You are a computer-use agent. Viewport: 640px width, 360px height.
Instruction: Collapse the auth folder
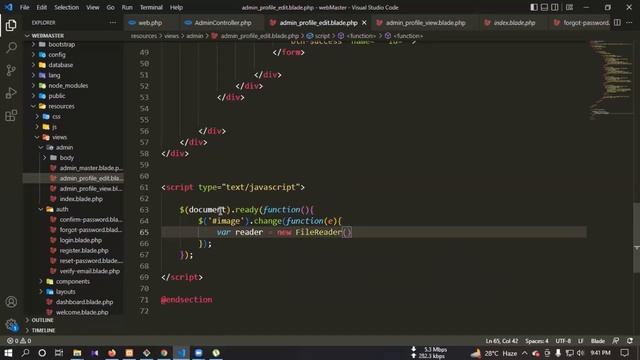(x=62, y=209)
